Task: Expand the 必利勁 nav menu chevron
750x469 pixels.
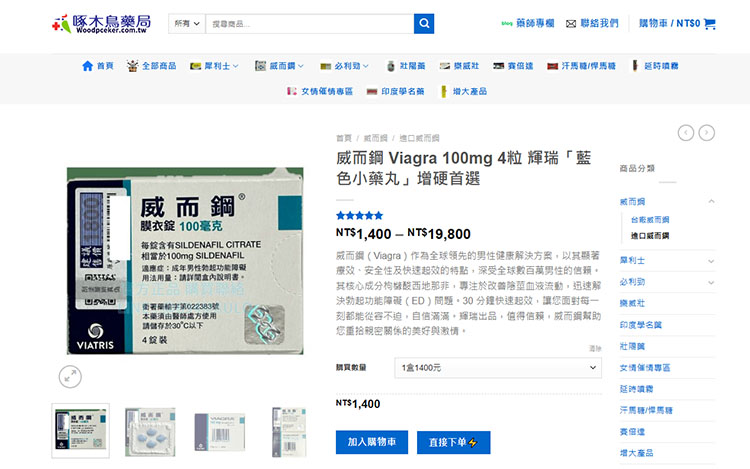Action: click(x=365, y=66)
